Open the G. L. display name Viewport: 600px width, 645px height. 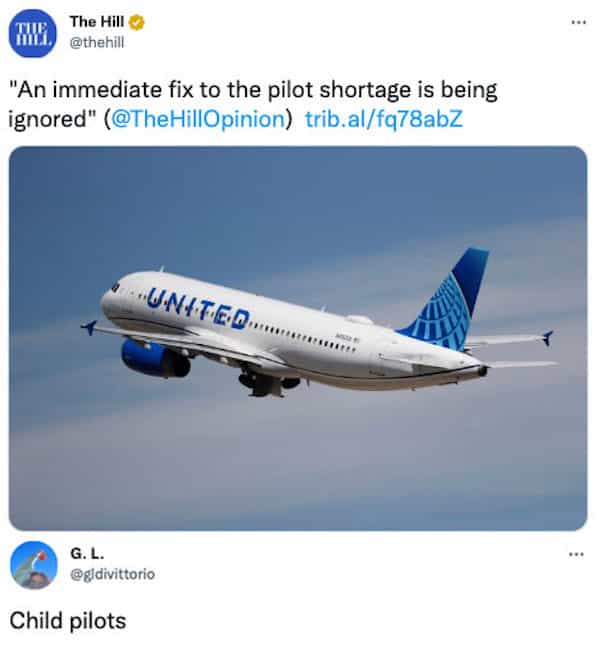tap(87, 553)
